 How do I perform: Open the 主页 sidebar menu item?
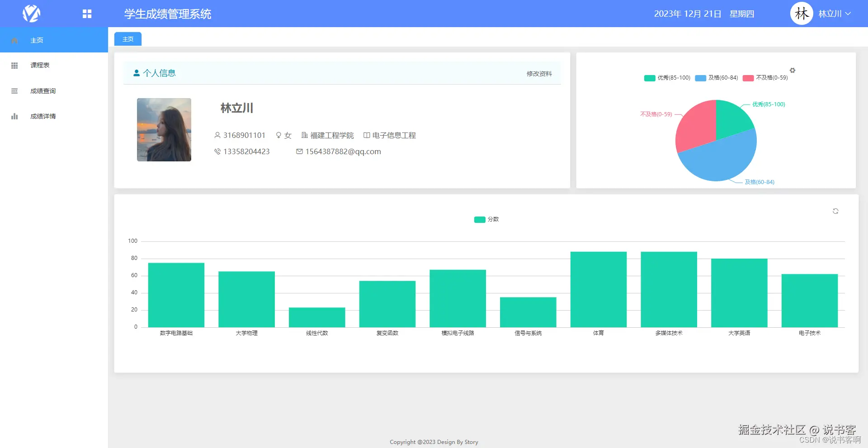54,40
